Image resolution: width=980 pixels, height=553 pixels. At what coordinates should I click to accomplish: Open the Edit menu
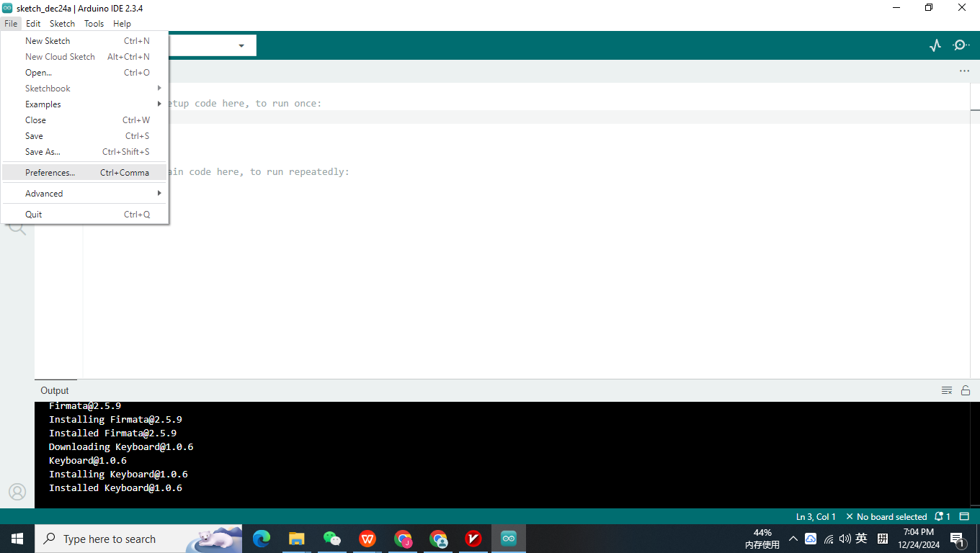click(x=33, y=24)
